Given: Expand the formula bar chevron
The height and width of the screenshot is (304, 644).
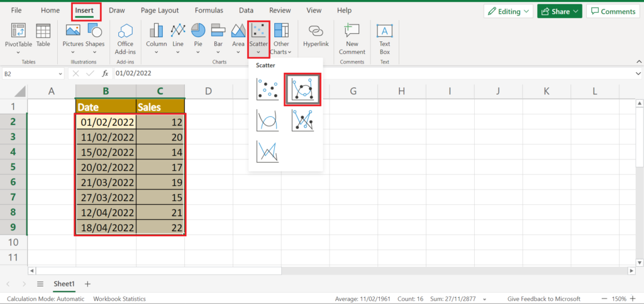Looking at the screenshot, I should [x=638, y=74].
